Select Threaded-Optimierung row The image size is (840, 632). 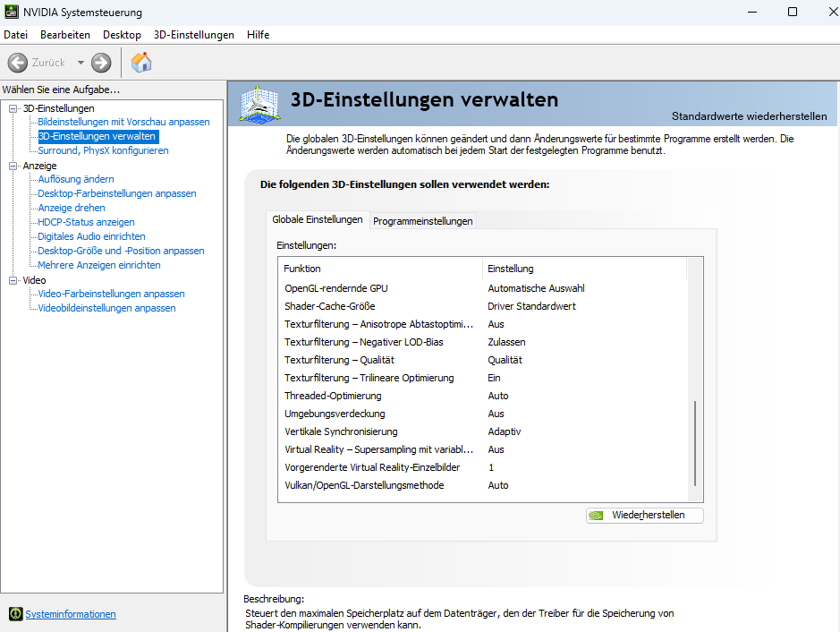(x=482, y=396)
